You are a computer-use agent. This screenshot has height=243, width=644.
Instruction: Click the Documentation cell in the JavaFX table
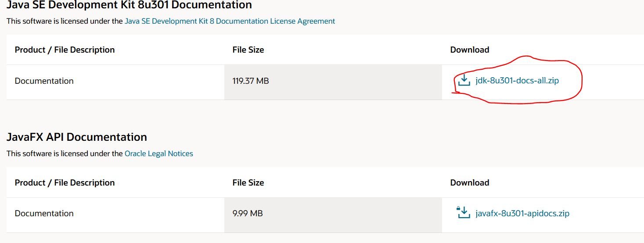tap(44, 214)
